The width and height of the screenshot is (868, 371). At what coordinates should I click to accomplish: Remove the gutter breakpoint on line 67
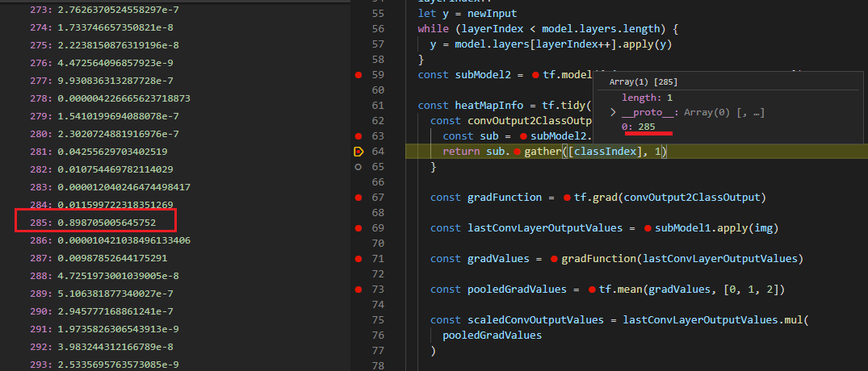coord(359,198)
